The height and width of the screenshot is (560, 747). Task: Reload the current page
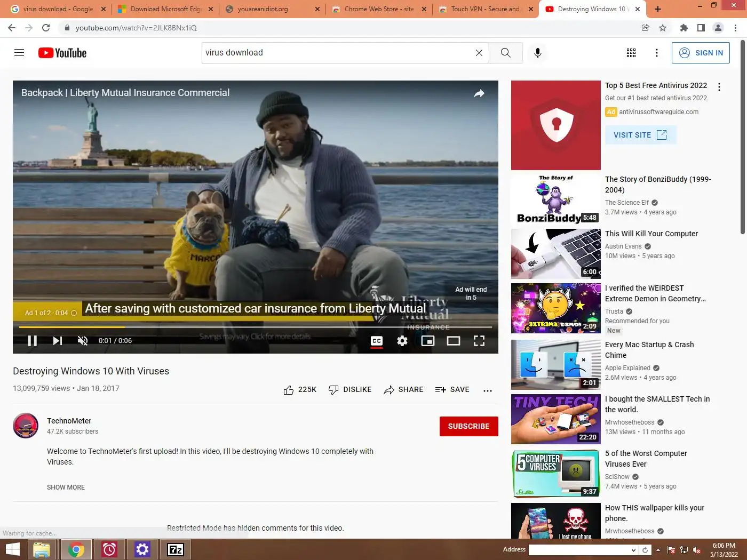(x=46, y=28)
